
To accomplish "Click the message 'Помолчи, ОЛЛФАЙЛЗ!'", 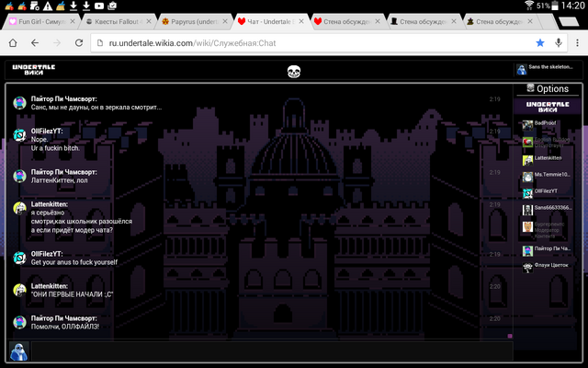I will (x=65, y=327).
